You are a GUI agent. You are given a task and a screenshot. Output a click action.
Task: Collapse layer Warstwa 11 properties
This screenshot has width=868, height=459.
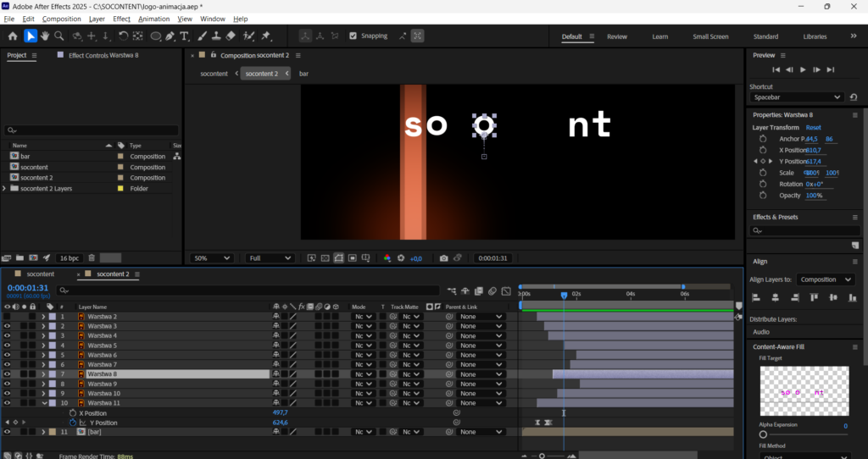[x=44, y=403]
